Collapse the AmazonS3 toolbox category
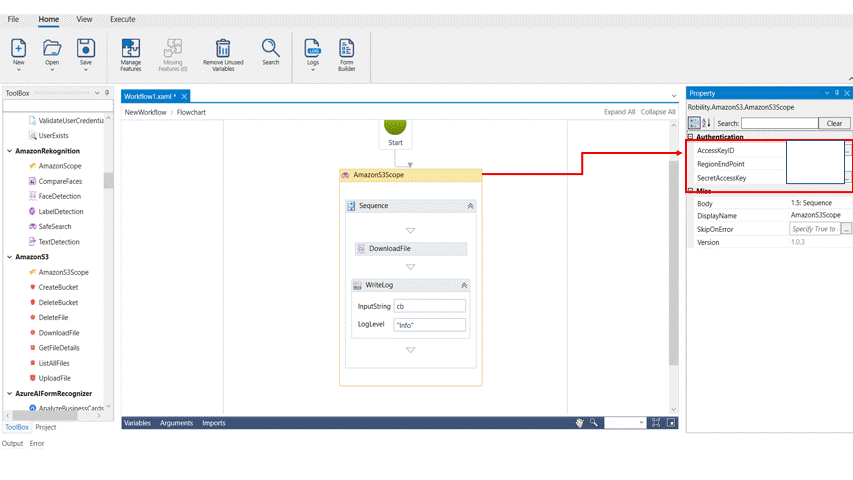 (9, 257)
